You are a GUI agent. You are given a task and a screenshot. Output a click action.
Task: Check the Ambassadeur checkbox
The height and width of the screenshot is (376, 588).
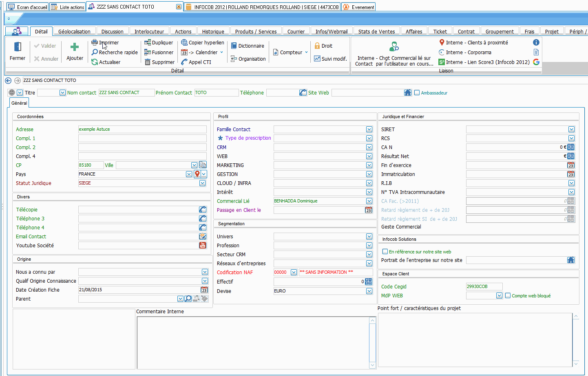[417, 93]
